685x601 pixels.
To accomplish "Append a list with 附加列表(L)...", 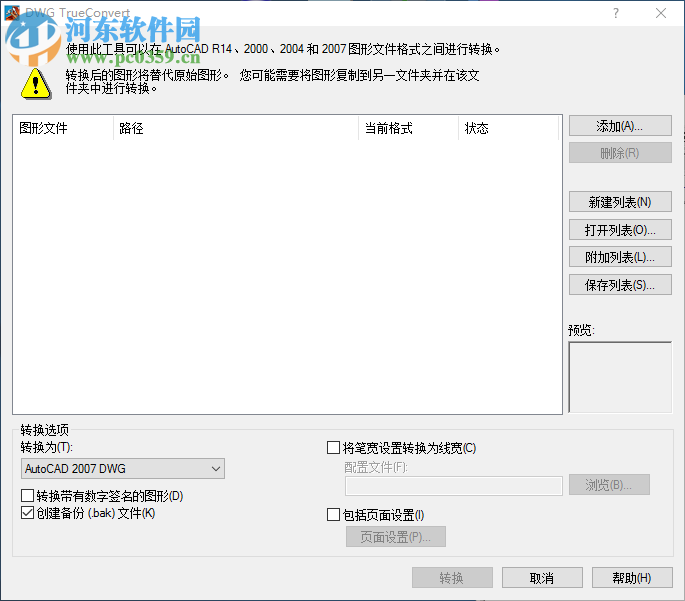I will [620, 257].
